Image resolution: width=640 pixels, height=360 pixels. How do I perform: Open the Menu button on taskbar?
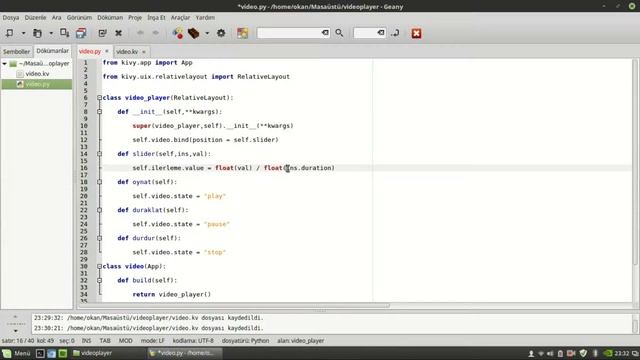click(16, 353)
